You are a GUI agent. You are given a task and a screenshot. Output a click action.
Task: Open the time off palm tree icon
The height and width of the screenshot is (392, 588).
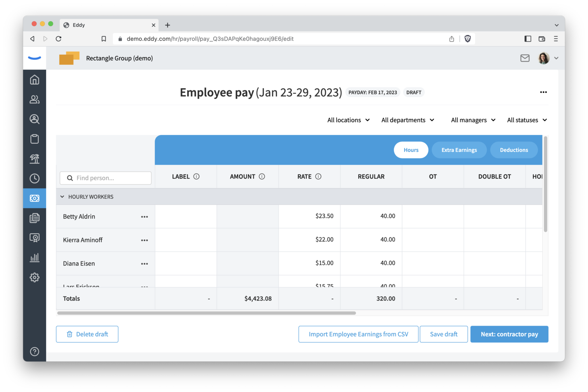pos(35,159)
